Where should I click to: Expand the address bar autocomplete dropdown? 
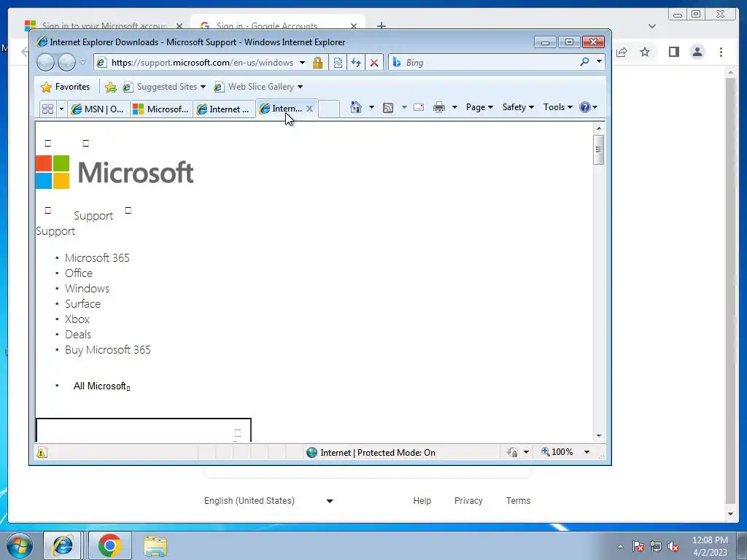click(302, 63)
